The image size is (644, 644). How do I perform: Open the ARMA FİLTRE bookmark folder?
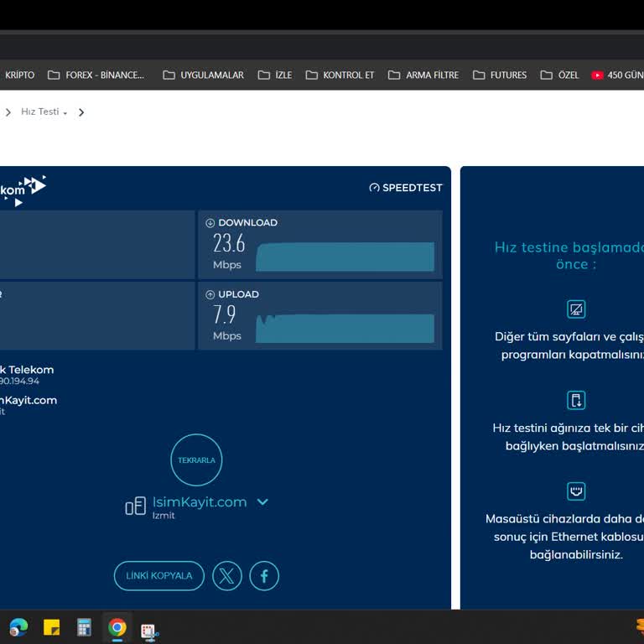click(423, 75)
